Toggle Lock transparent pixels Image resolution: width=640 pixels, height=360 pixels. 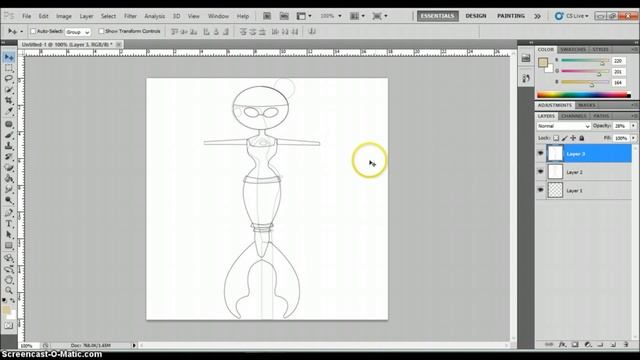[556, 138]
